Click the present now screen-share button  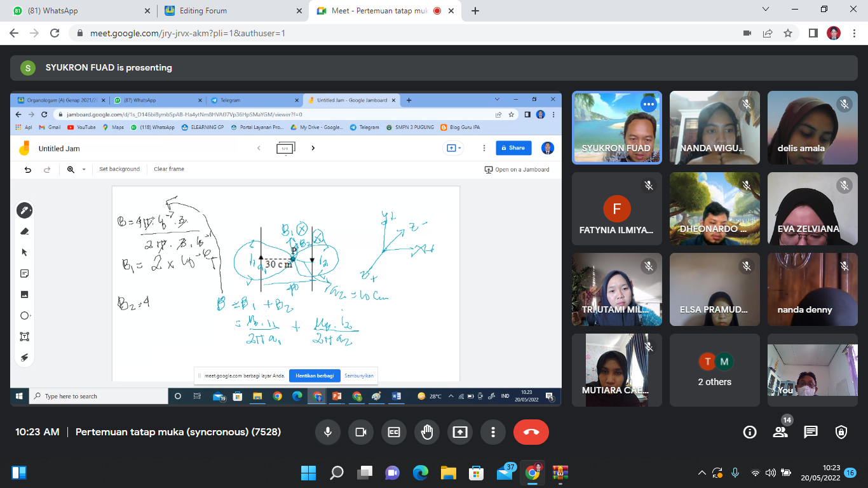(x=459, y=432)
